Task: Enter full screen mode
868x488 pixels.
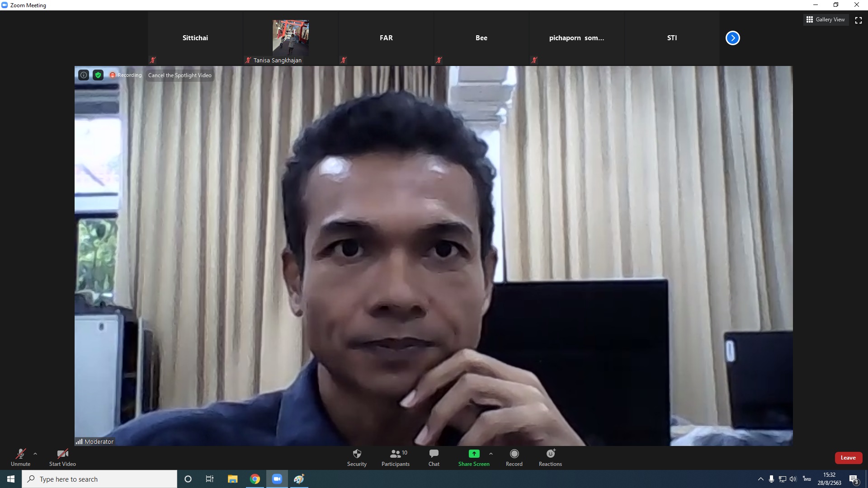Action: 858,20
